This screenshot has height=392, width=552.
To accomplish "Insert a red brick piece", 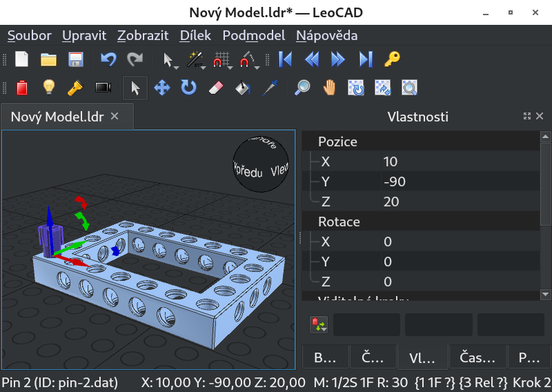I will [x=22, y=88].
